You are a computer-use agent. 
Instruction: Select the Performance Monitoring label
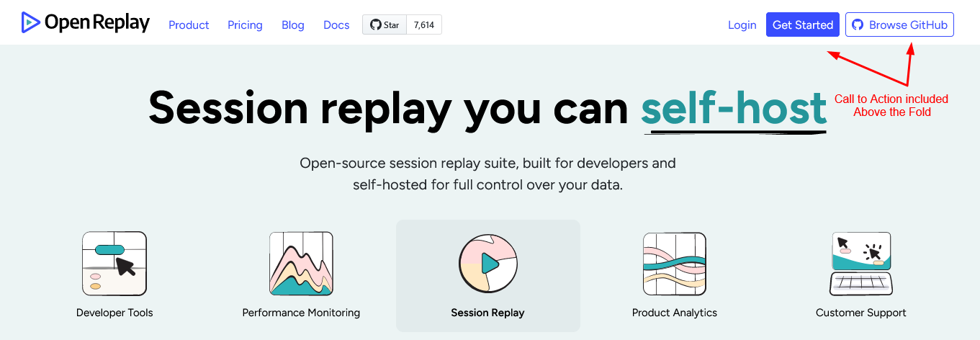coord(301,313)
